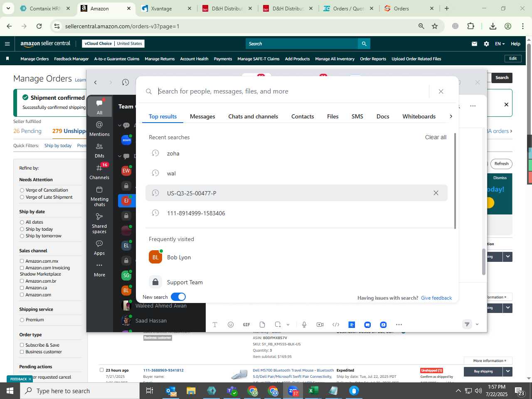Image resolution: width=532 pixels, height=399 pixels.
Task: Open Manage Returns in Amazon menu
Action: tap(160, 59)
